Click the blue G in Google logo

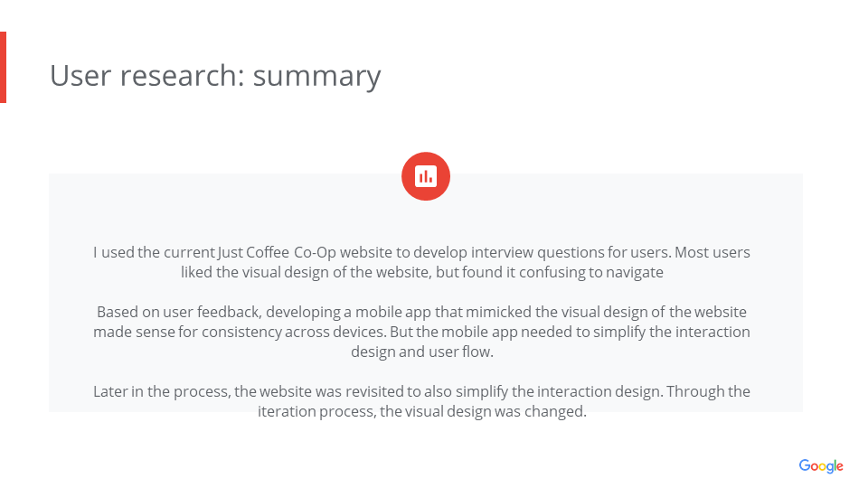804,465
